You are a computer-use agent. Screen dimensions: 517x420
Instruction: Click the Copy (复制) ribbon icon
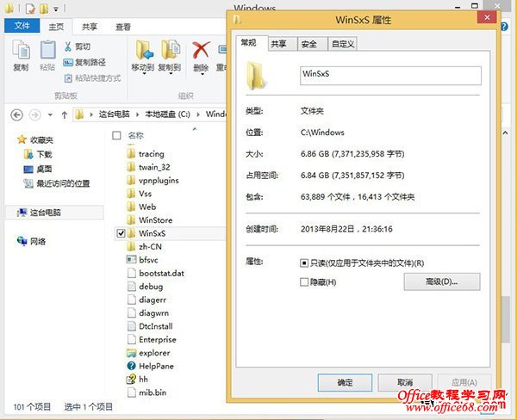point(21,51)
